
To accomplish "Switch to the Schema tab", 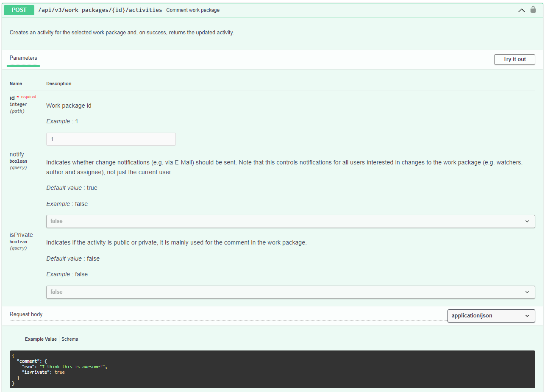I will pos(70,339).
